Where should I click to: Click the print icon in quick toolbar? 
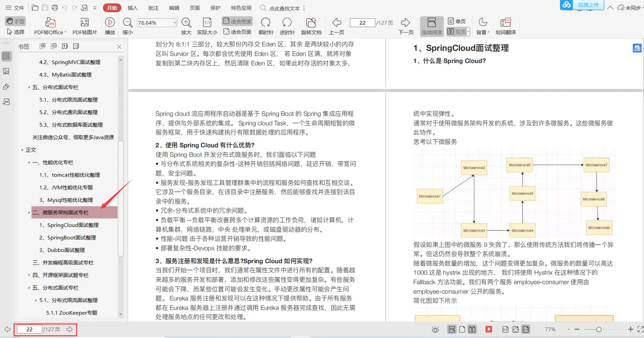[55, 8]
